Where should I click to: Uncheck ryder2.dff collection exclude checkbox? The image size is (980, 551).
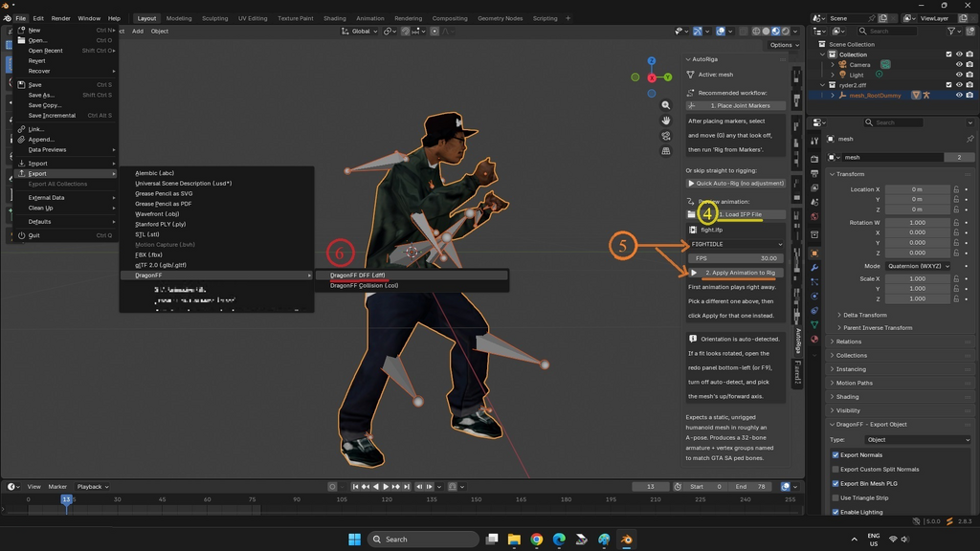coord(948,85)
